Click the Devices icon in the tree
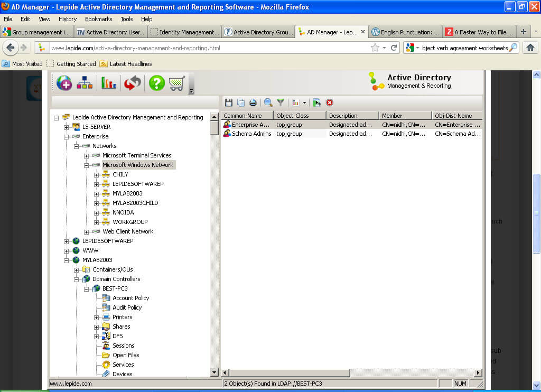Viewport: 541px width, 392px height. pos(106,374)
